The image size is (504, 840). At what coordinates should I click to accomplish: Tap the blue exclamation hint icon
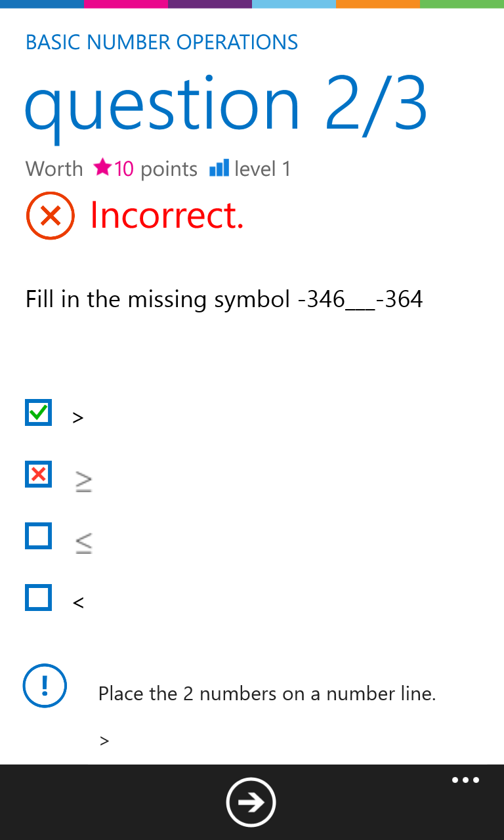point(45,686)
